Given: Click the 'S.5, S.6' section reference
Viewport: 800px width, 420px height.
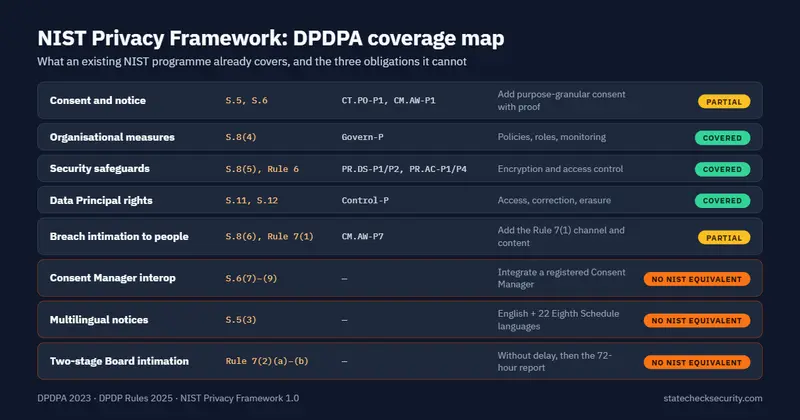Looking at the screenshot, I should (246, 101).
